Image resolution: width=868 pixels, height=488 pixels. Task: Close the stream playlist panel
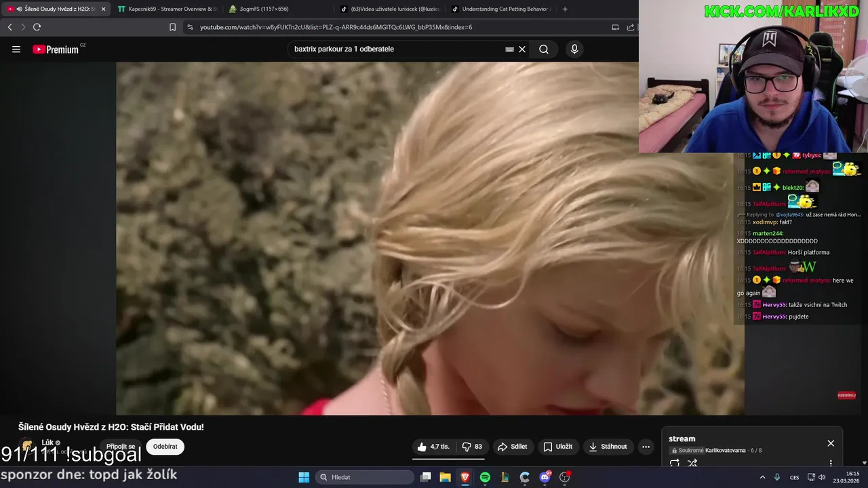831,443
